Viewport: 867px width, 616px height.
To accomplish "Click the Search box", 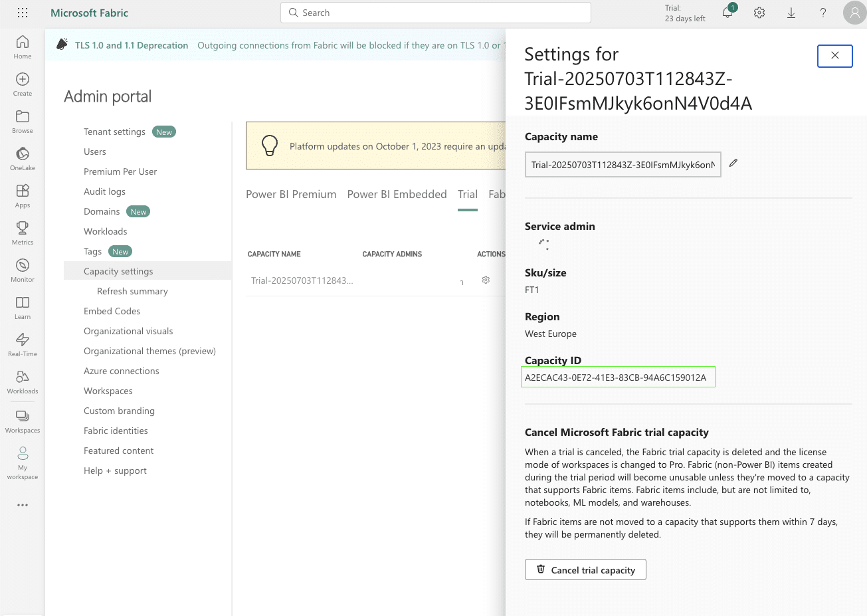I will point(436,13).
